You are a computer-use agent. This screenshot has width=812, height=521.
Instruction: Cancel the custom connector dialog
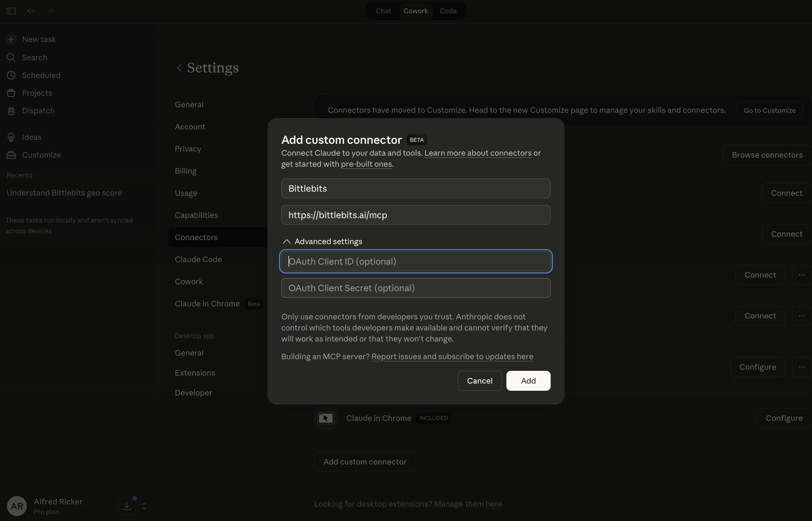(479, 381)
